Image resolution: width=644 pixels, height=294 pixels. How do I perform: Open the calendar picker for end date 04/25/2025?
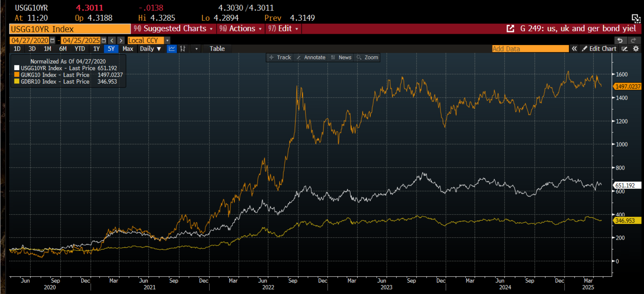click(104, 41)
